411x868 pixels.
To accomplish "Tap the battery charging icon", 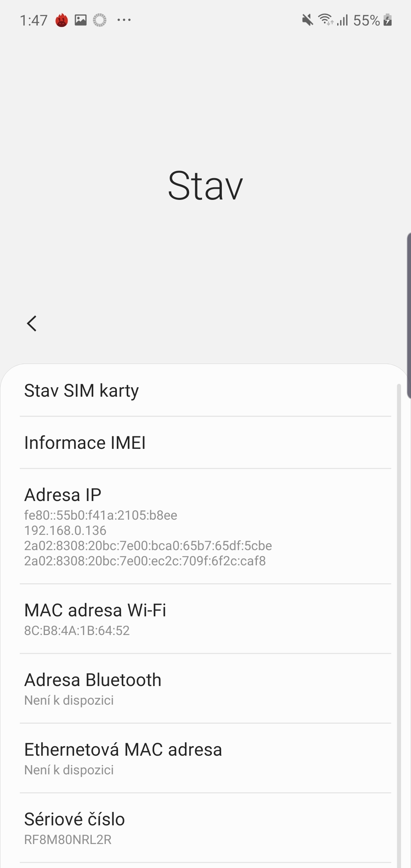I will click(388, 20).
